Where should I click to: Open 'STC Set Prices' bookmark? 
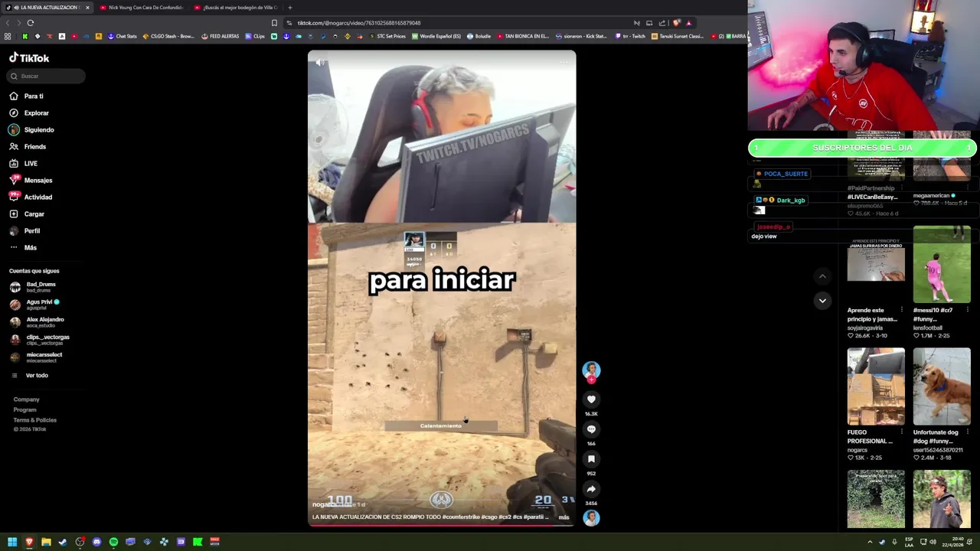(x=387, y=36)
